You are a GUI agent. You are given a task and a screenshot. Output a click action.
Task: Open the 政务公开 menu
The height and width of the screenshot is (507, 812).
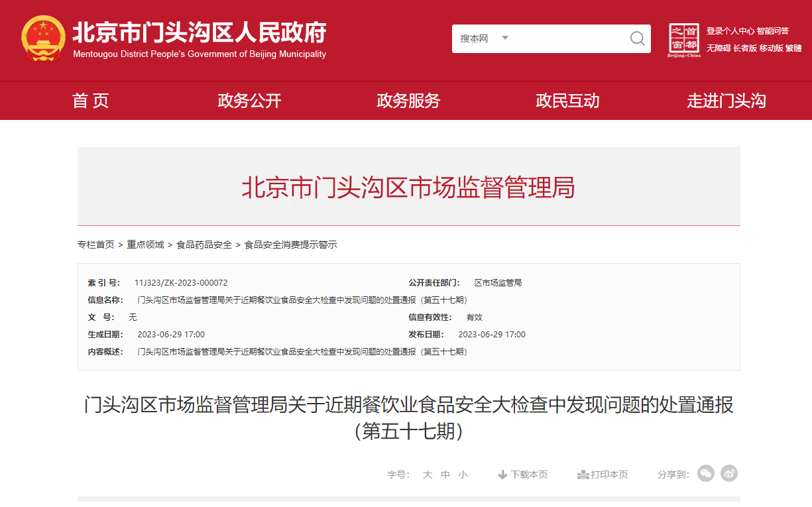pyautogui.click(x=249, y=101)
